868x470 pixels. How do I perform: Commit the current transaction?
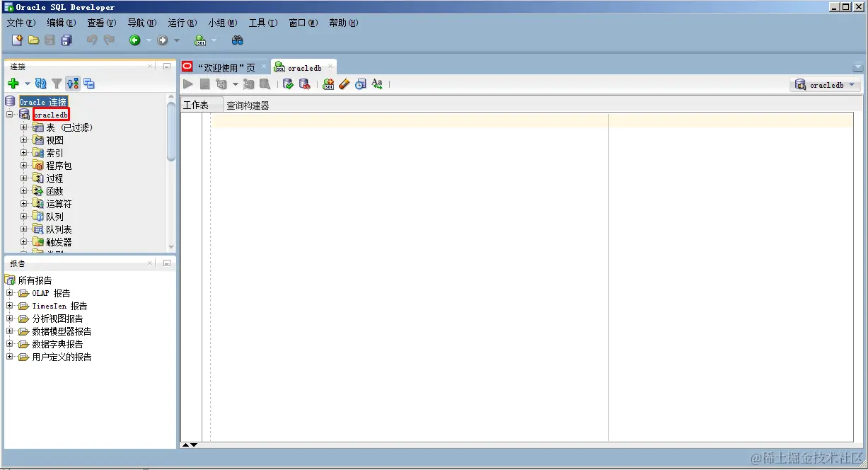tap(289, 84)
